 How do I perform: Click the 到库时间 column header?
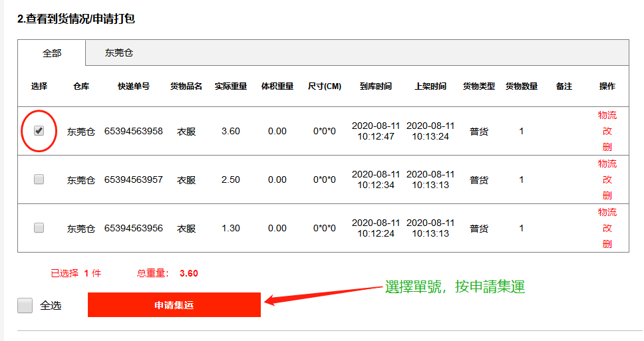coord(376,86)
